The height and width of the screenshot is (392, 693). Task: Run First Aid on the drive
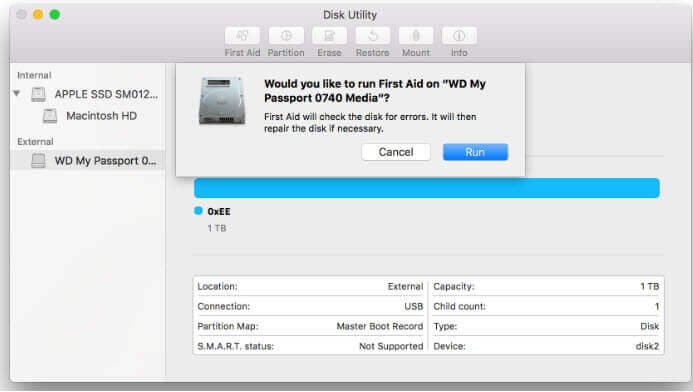pyautogui.click(x=476, y=152)
